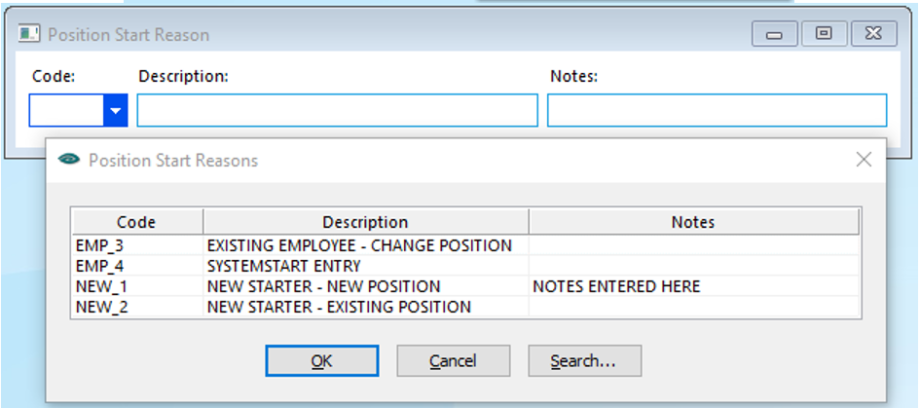Select NEW STARTER - EXISTING POSITION row
This screenshot has width=920, height=408.
(466, 307)
